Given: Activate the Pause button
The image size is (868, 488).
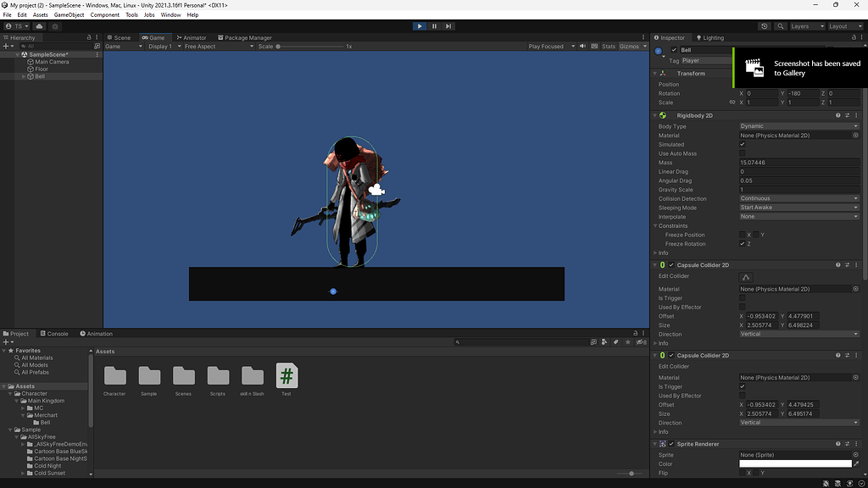Looking at the screenshot, I should 433,25.
